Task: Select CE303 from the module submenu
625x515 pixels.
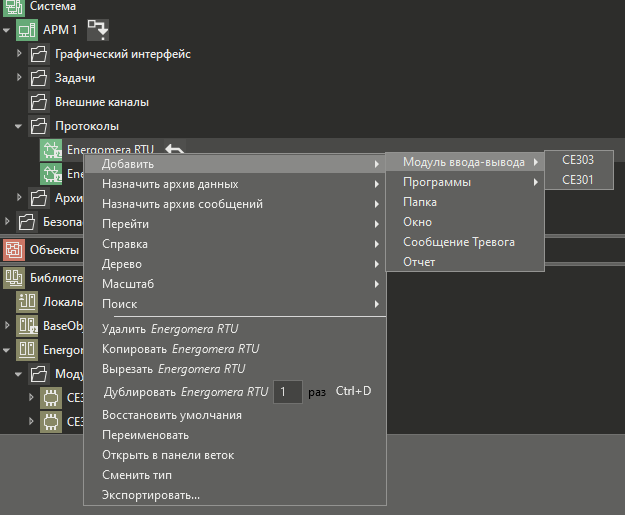Action: click(578, 160)
